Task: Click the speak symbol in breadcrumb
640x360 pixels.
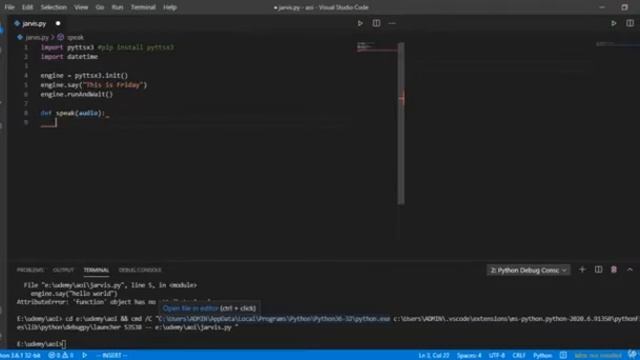Action: tap(75, 38)
